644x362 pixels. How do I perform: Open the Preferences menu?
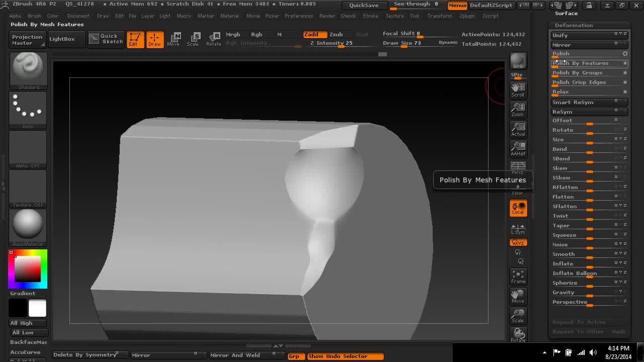tap(298, 16)
